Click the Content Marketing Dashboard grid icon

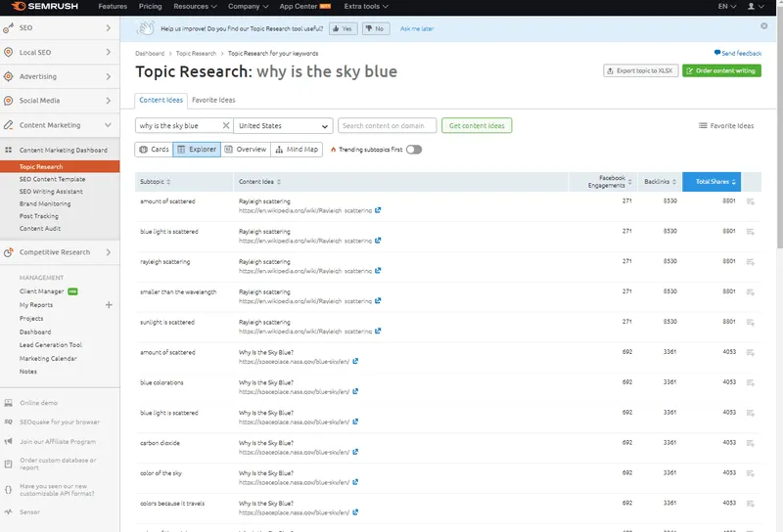(x=9, y=150)
